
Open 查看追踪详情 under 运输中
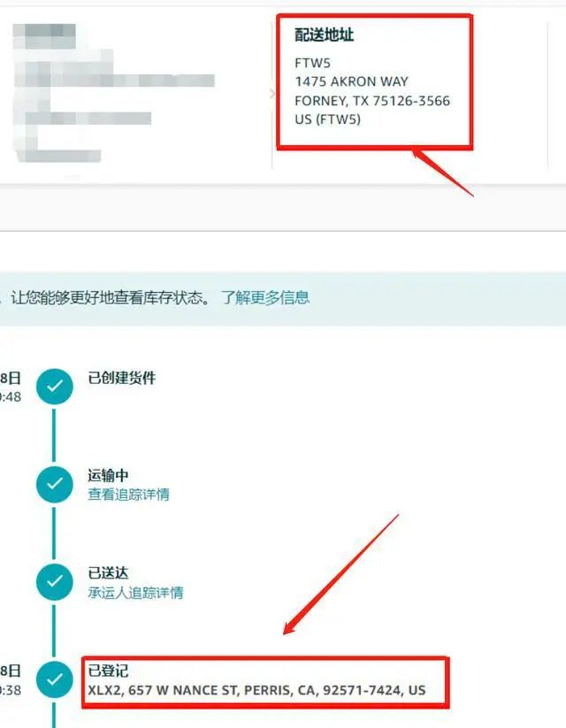(128, 494)
